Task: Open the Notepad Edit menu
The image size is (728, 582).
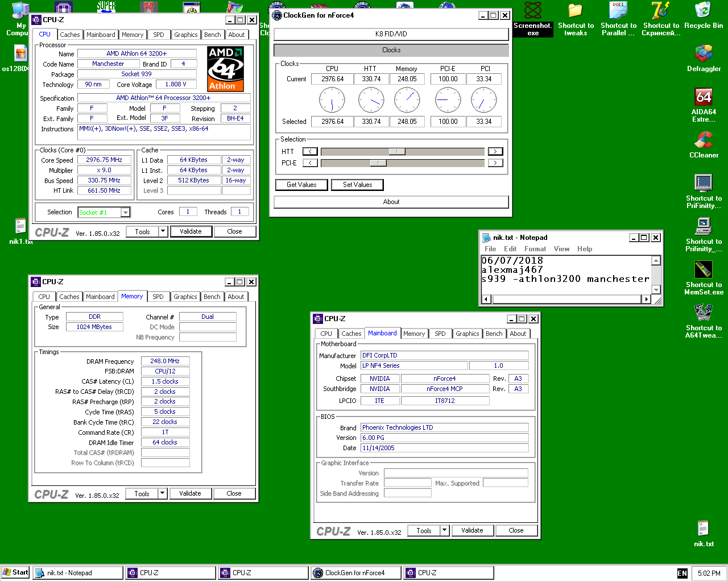Action: coord(510,249)
